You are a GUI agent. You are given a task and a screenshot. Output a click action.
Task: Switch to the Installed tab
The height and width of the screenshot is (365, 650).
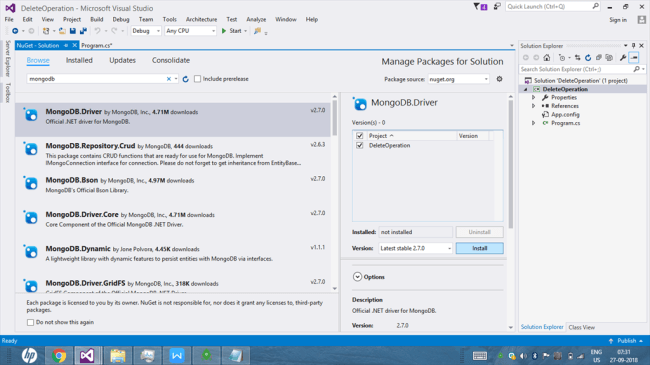(x=79, y=60)
